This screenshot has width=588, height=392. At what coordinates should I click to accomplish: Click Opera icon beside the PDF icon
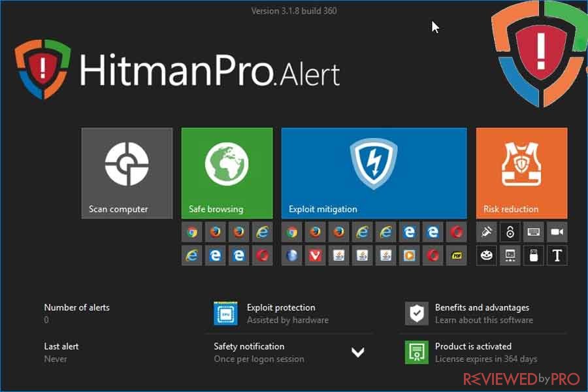[433, 255]
